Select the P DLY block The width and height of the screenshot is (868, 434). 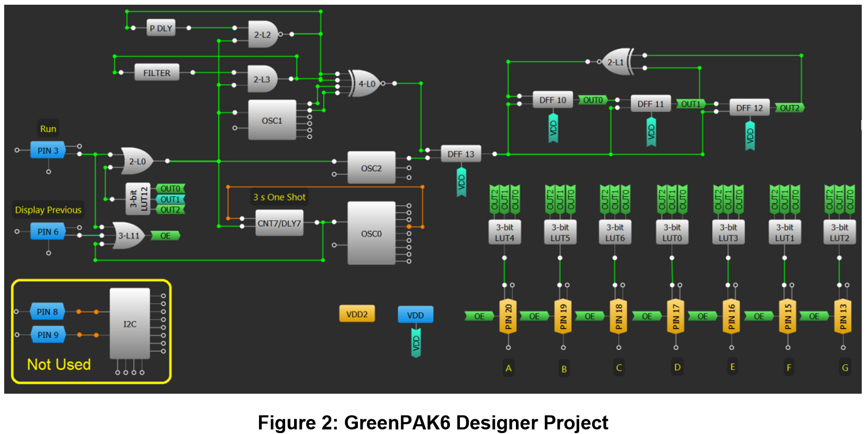click(161, 28)
